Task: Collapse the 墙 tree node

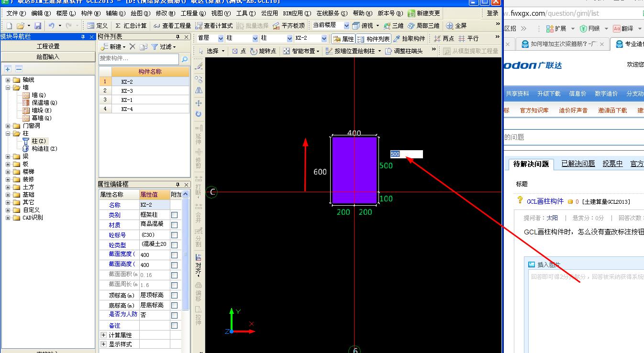Action: click(8, 88)
